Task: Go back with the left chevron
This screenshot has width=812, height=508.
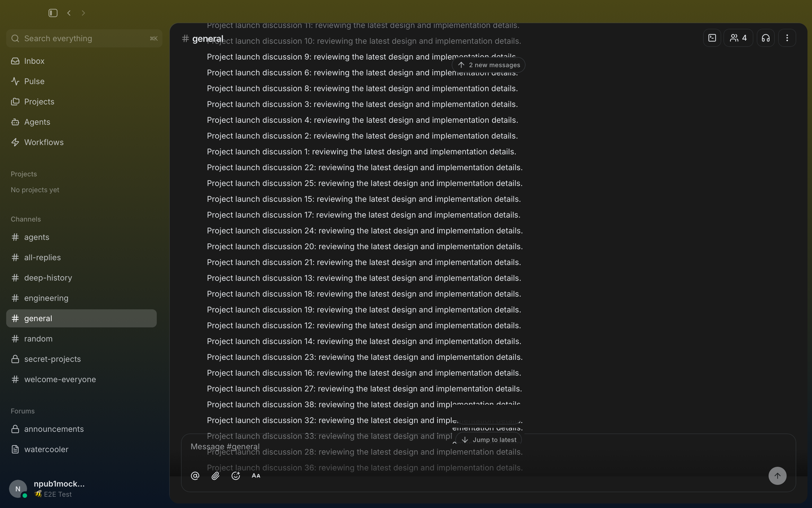Action: [x=69, y=13]
